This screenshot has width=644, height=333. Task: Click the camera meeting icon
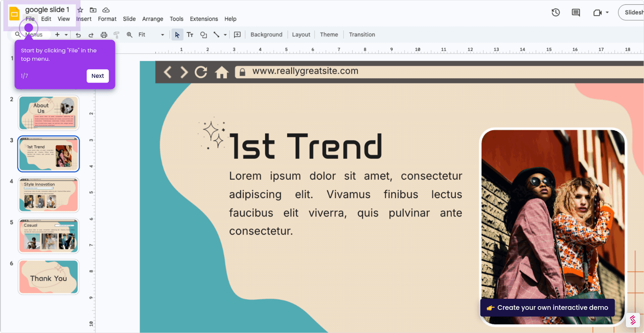pyautogui.click(x=597, y=13)
